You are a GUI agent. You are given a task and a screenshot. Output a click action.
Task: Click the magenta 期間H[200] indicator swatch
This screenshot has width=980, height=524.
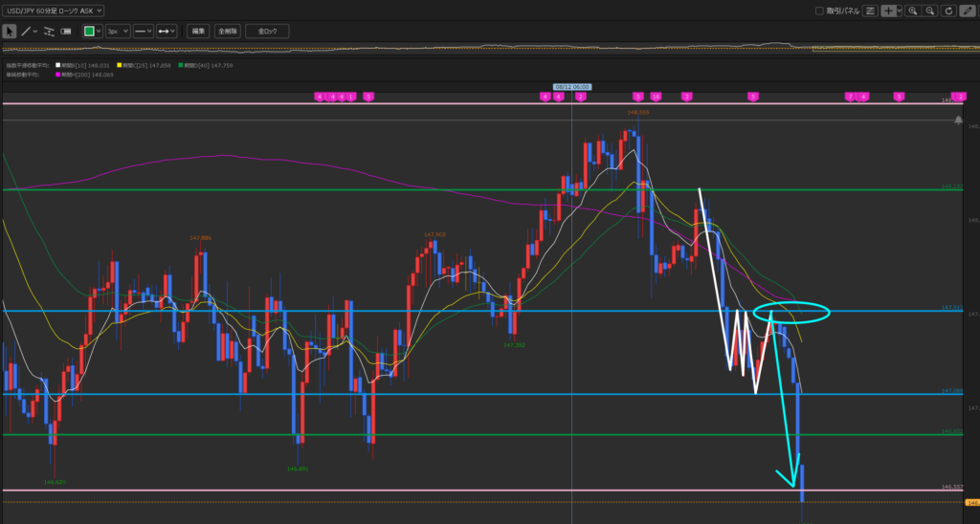click(58, 75)
